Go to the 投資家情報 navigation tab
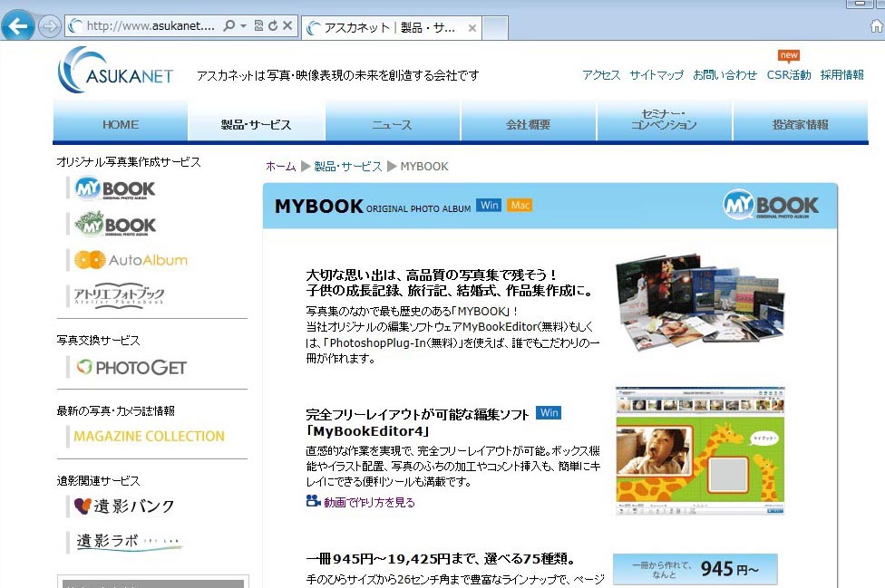Screen dimensions: 885x588 800,124
